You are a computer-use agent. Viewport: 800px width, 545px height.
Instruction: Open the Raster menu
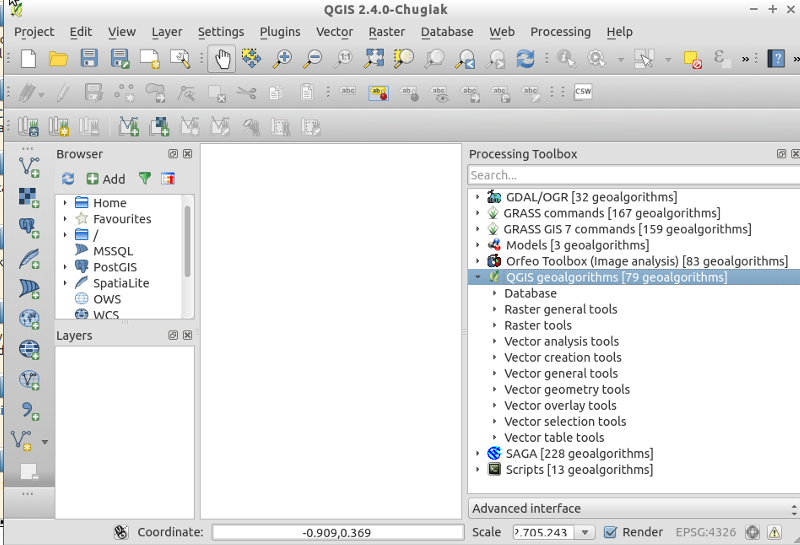coord(387,32)
